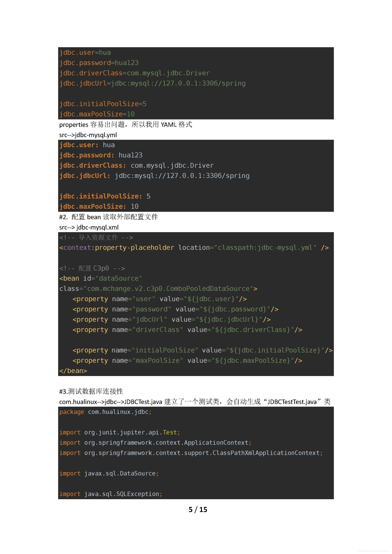Click the context:property-placeholder XML line
392x554 pixels.
click(x=194, y=248)
